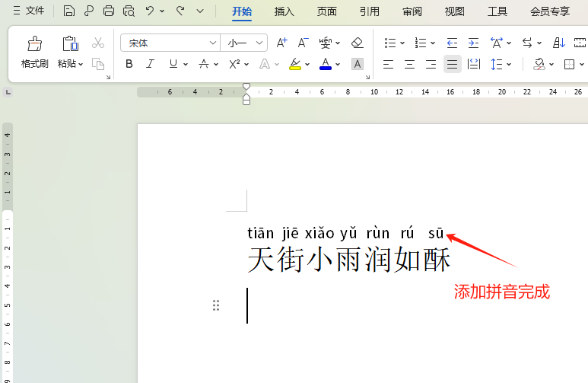Open the 文件 menu
The height and width of the screenshot is (383, 588).
(x=29, y=11)
